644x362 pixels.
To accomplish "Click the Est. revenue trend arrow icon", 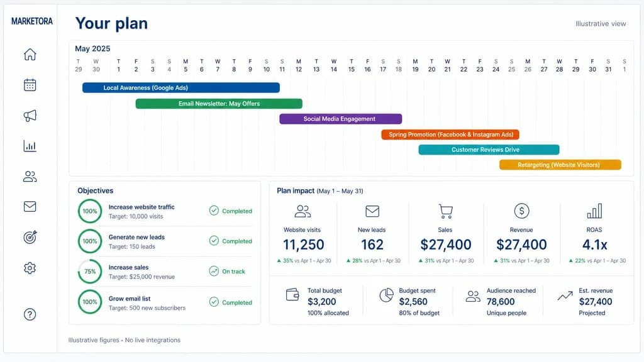I will pyautogui.click(x=565, y=295).
